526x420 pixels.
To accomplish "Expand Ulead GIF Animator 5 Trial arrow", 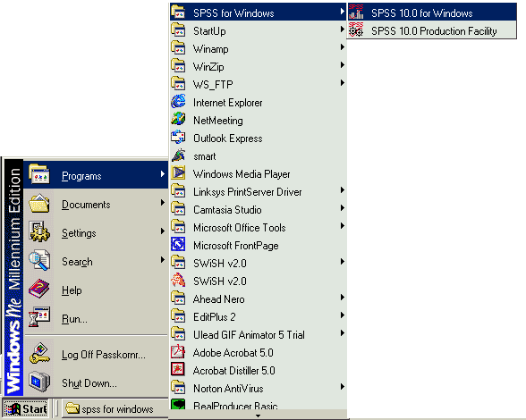I will coord(342,332).
